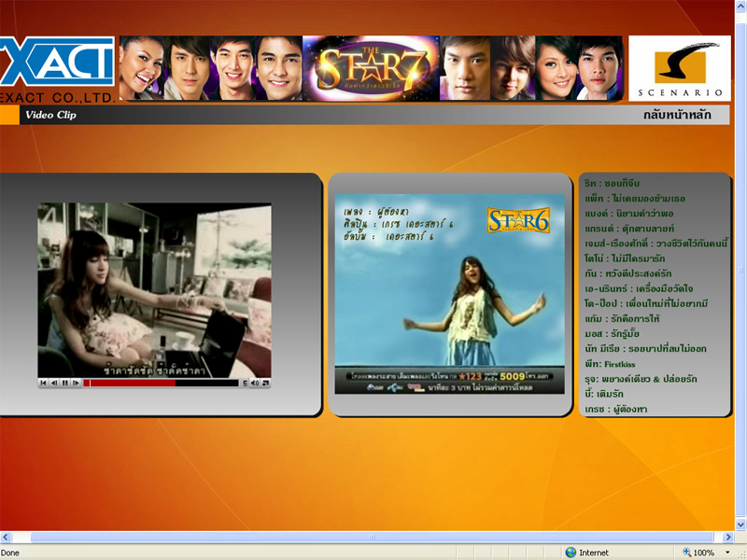This screenshot has width=747, height=560.
Task: Open the song แกรนด์ : ตุ๊กตาบลายท์
Action: click(629, 229)
